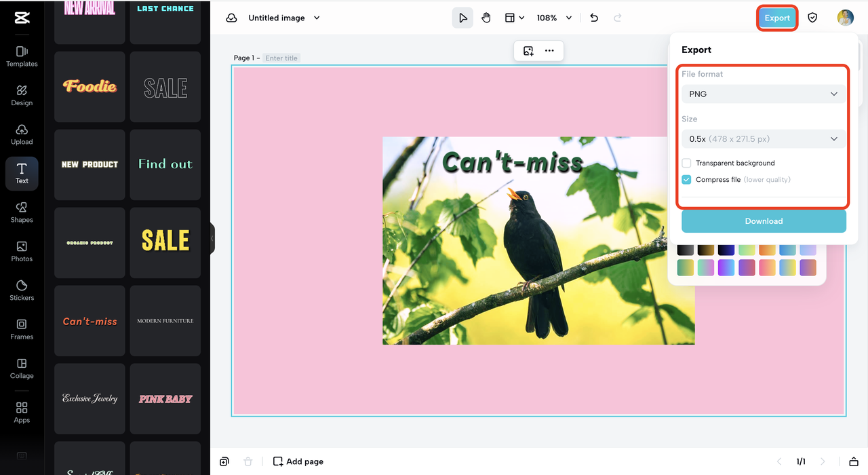868x475 pixels.
Task: Open the 108% zoom level dropdown
Action: [554, 18]
